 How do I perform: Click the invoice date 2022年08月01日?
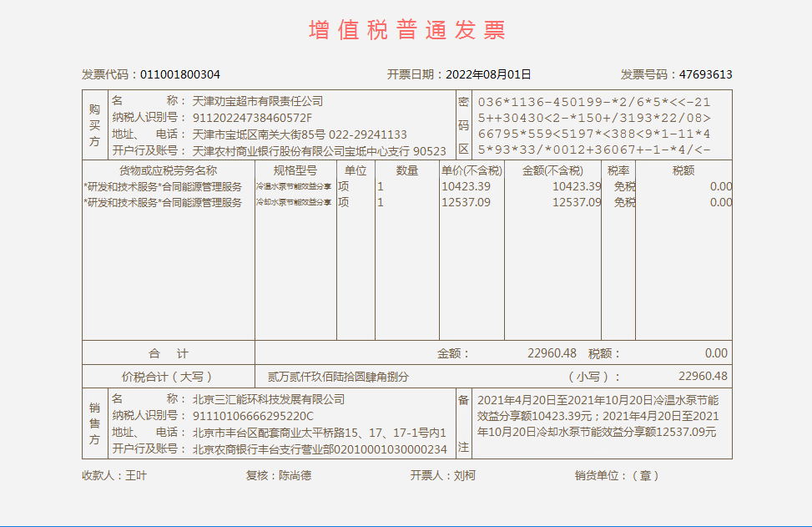pyautogui.click(x=488, y=74)
